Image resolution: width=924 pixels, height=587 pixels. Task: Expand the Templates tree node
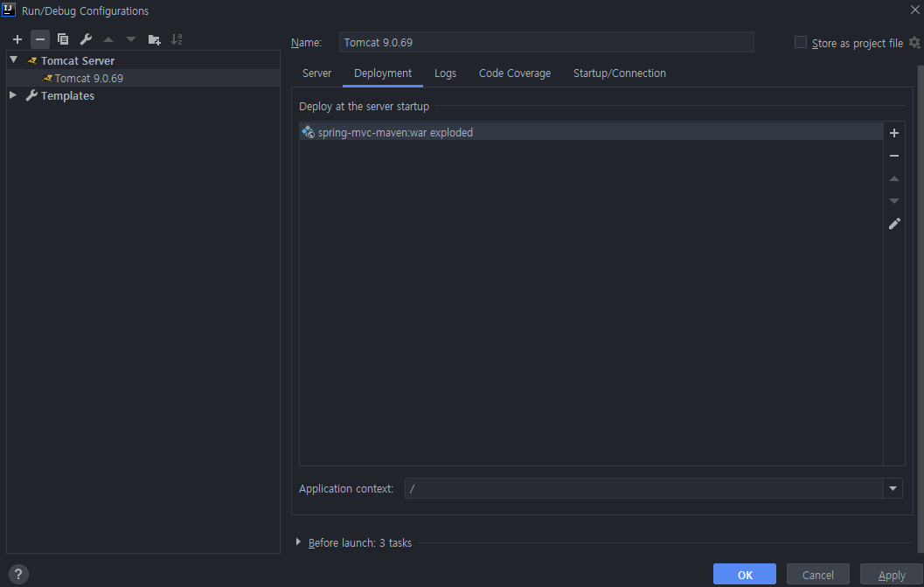coord(13,95)
